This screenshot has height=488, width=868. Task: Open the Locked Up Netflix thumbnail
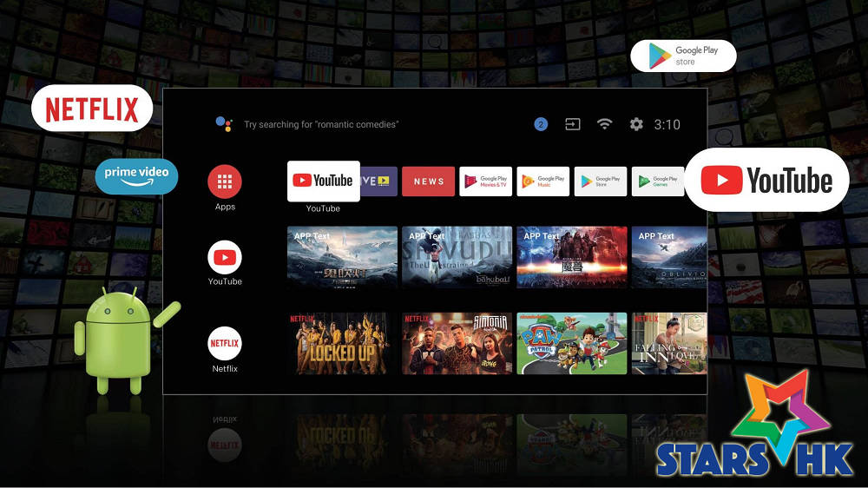pos(342,344)
